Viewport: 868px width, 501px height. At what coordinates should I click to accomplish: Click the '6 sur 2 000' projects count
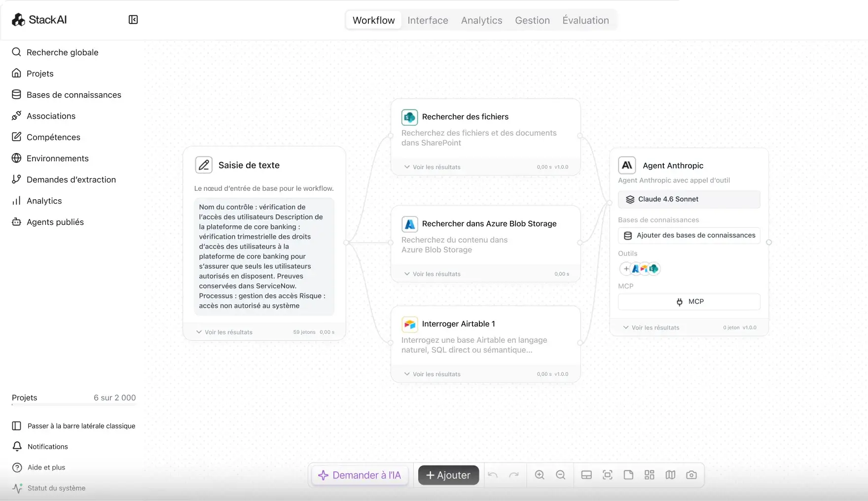[x=115, y=397]
